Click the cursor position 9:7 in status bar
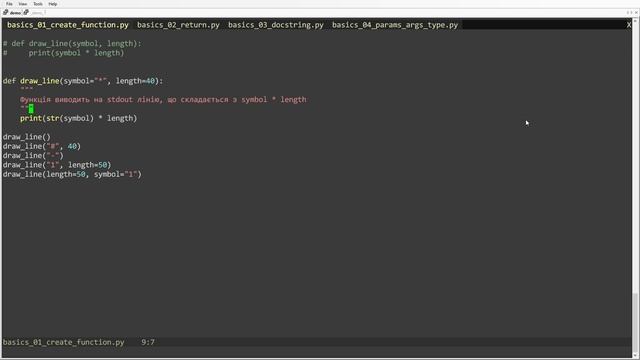The width and height of the screenshot is (640, 360). 148,342
